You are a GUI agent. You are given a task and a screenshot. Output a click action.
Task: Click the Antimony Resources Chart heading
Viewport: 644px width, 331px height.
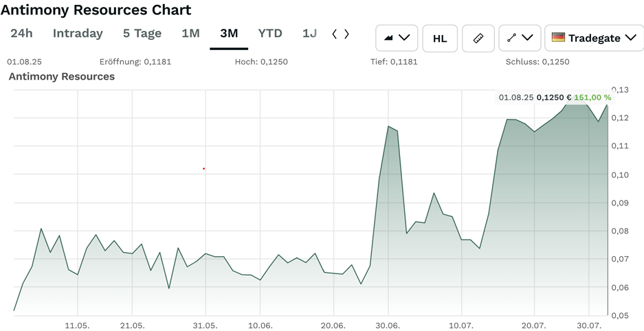coord(96,10)
